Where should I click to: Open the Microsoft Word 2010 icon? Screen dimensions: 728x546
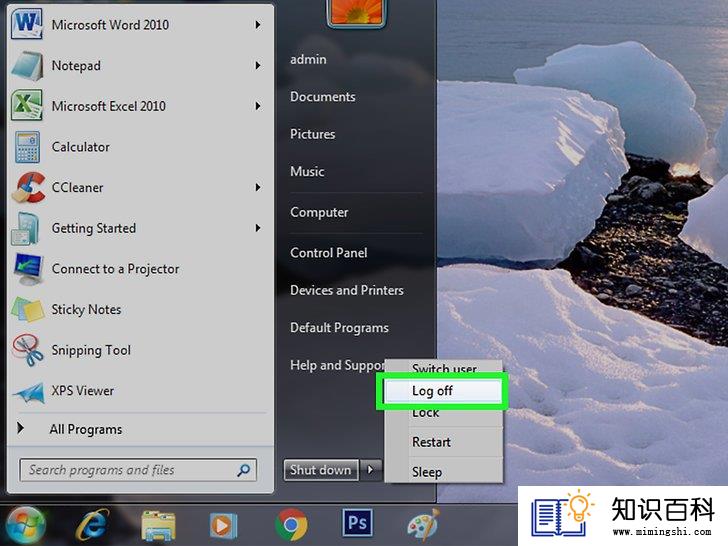27,23
